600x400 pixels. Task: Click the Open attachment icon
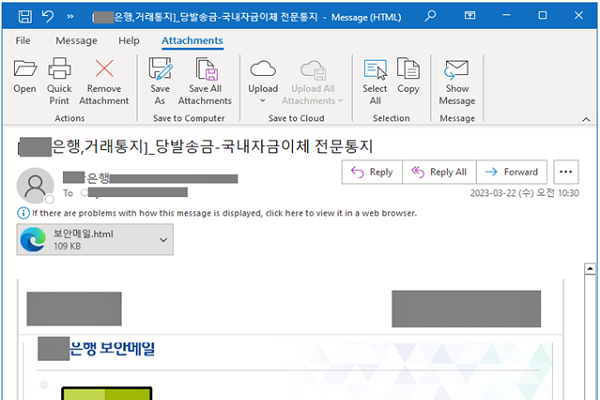(x=25, y=71)
